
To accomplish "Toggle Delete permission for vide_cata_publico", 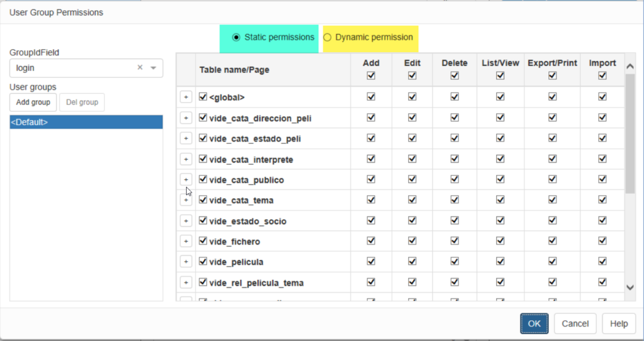I will click(x=455, y=179).
